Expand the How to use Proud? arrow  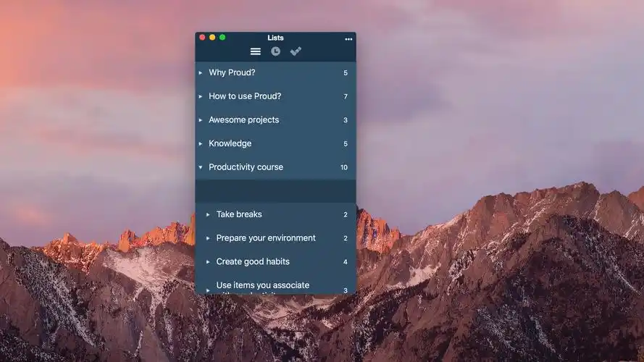[x=201, y=96]
